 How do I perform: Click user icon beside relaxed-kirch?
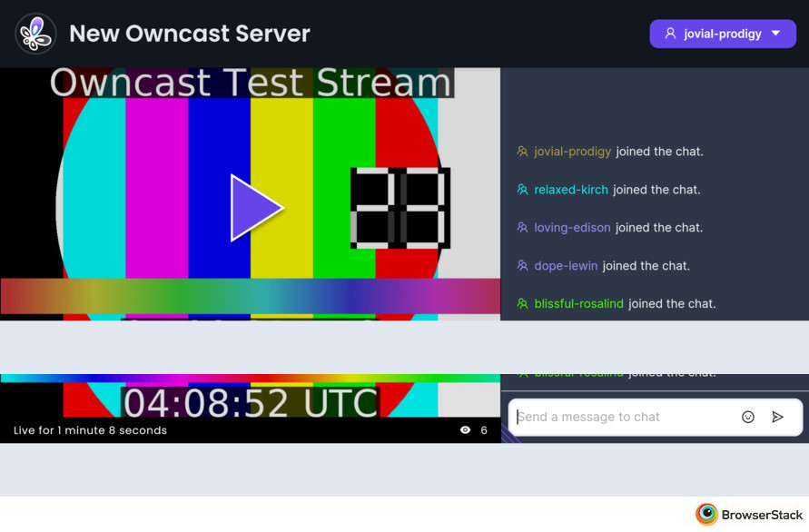pyautogui.click(x=522, y=190)
